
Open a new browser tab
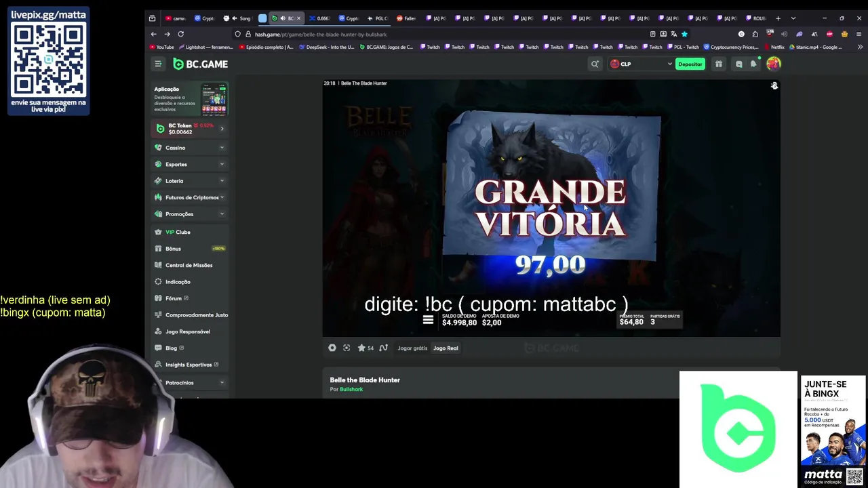[x=778, y=18]
